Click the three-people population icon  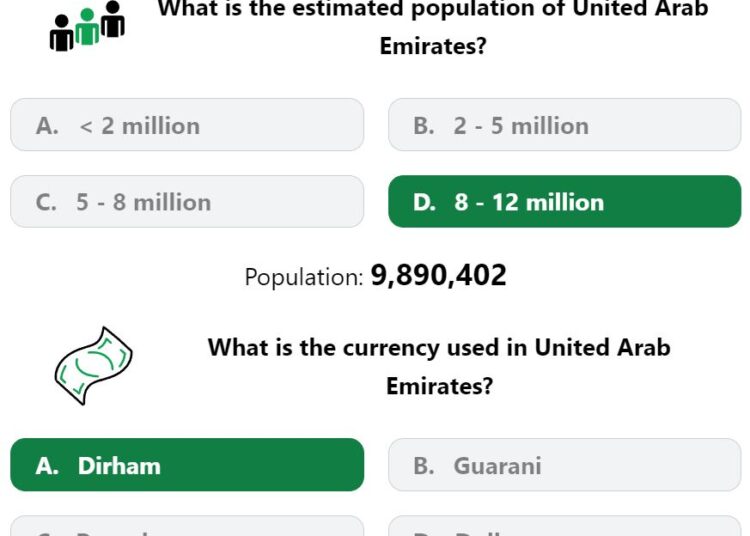87,26
